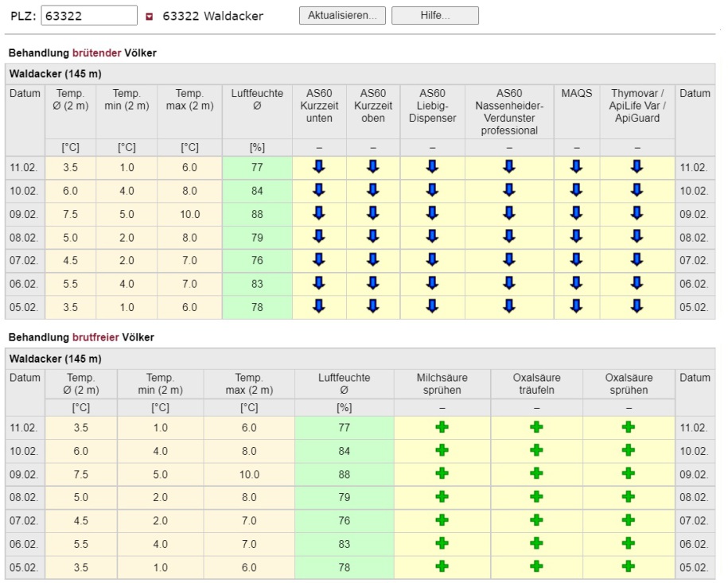Click the red dropdown icon beside 63322 Waldacker
Screen dimensions: 728x583
click(150, 17)
